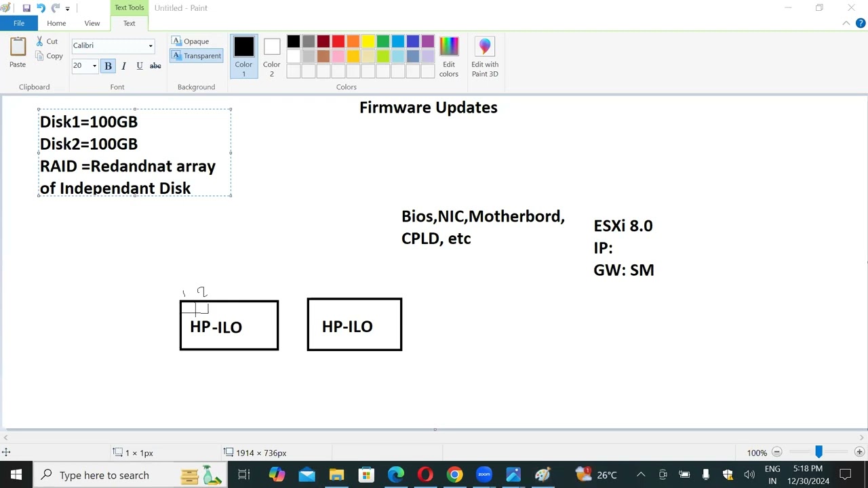Viewport: 868px width, 488px height.
Task: Click the 'Firmware Updates' heading on canvas
Action: 429,107
